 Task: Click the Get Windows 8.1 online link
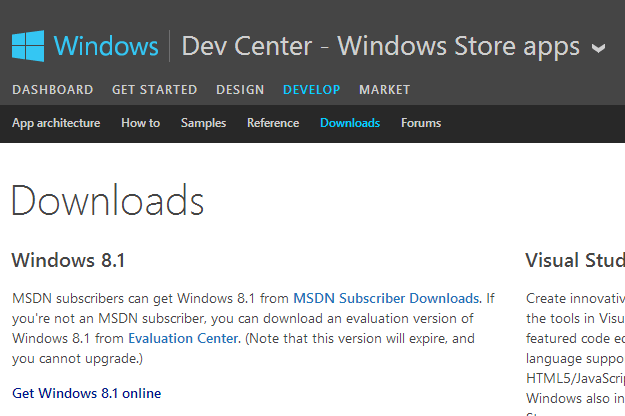point(86,393)
